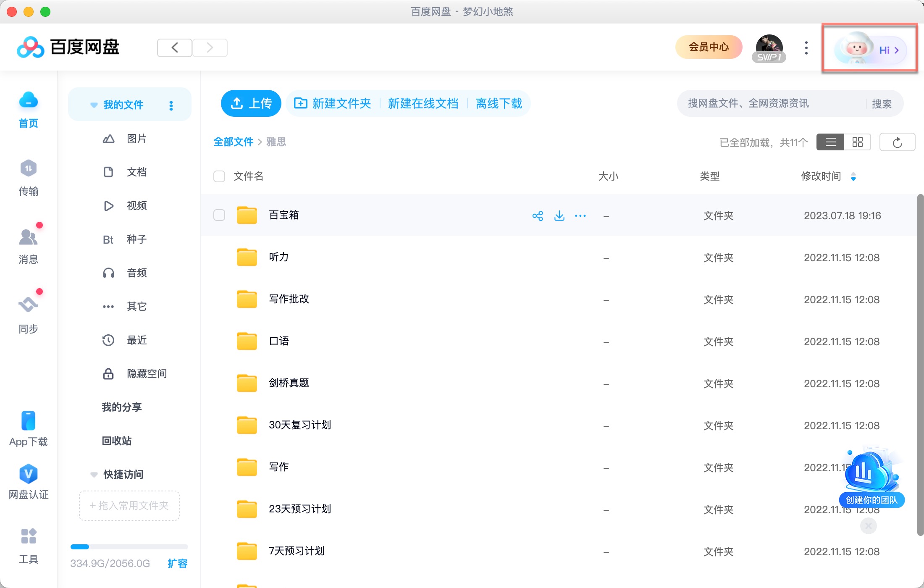
Task: Open 回收站 recycle bin
Action: 117,441
